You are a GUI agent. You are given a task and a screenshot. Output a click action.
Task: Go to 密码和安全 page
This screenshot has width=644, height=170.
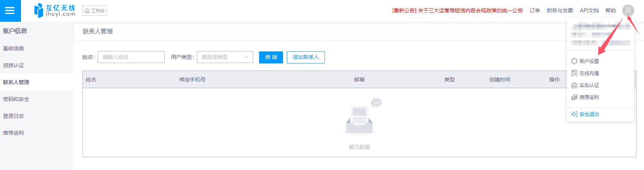pyautogui.click(x=16, y=99)
